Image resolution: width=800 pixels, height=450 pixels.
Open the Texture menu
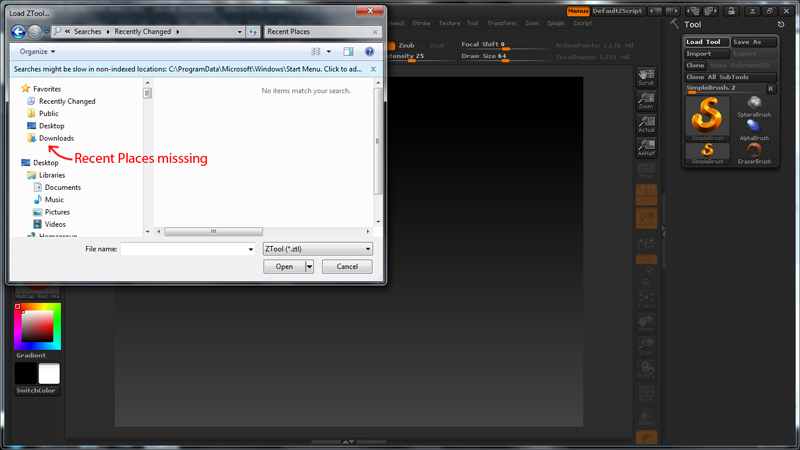pyautogui.click(x=449, y=23)
